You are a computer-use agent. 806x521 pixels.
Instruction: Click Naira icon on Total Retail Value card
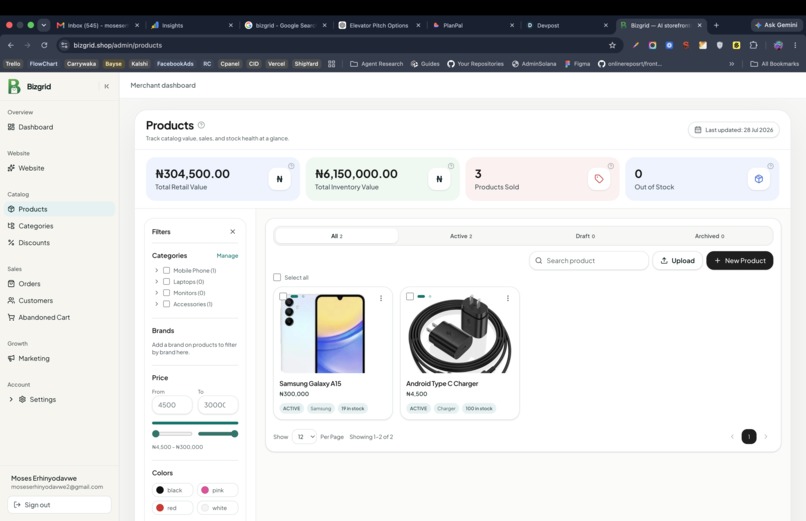280,179
